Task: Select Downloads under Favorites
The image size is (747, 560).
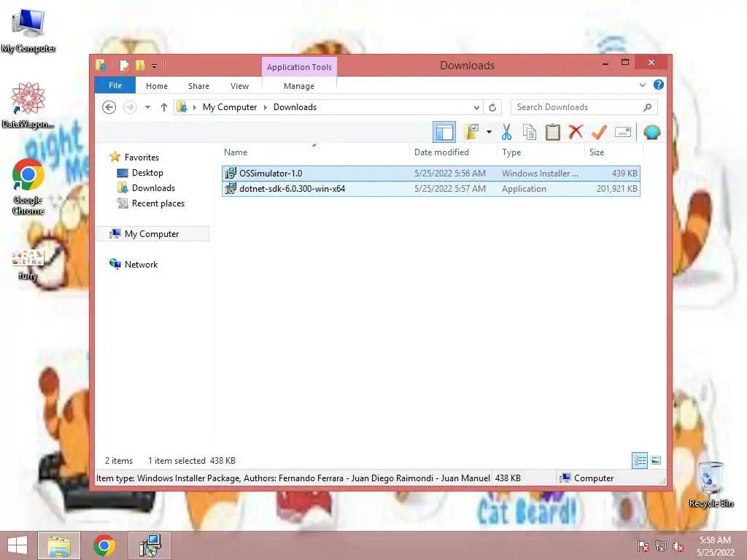Action: (x=153, y=187)
